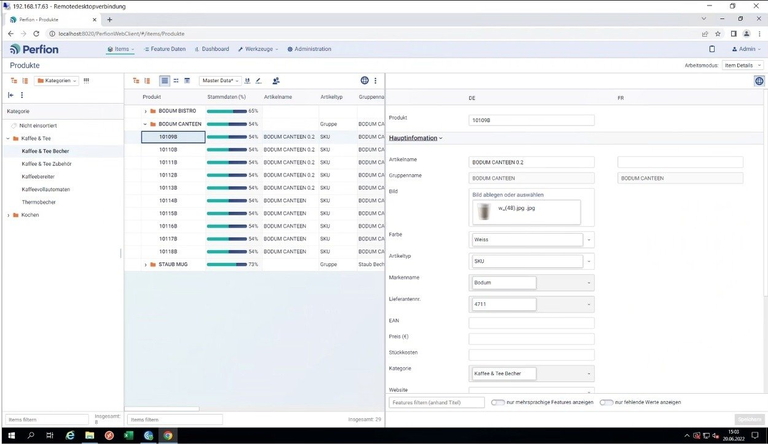Click the STAUB MUG 73% progress bar
Screen dimensions: 768x444
point(227,265)
